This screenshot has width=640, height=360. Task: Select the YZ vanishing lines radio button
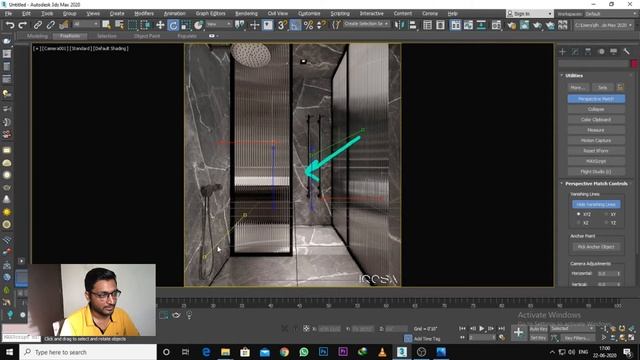[606, 223]
